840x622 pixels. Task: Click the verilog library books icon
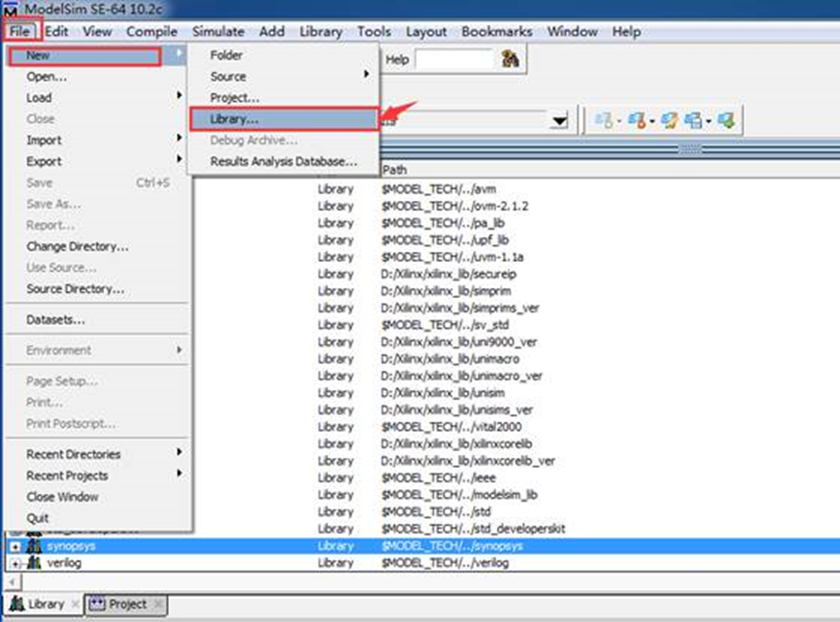pos(34,563)
